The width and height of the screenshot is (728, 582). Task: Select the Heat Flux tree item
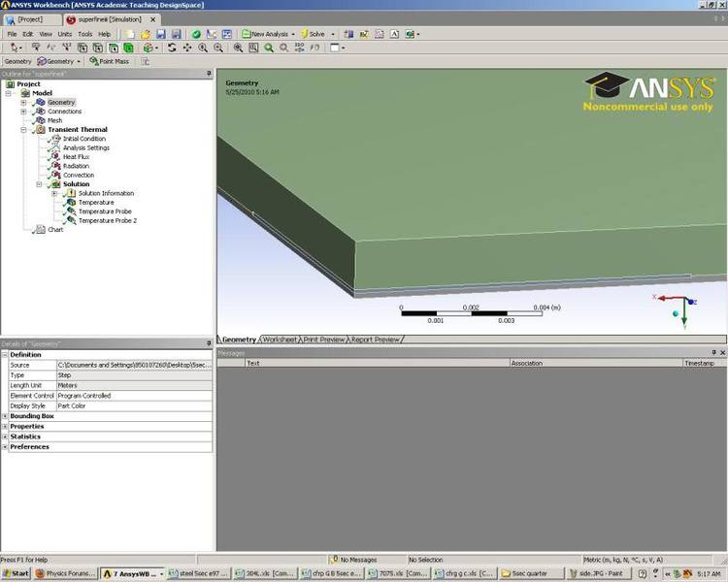[76, 157]
